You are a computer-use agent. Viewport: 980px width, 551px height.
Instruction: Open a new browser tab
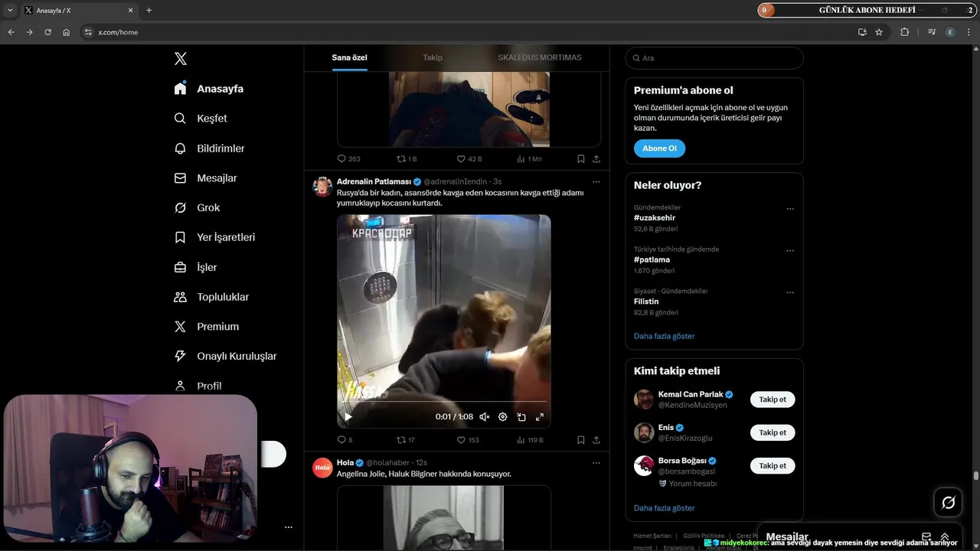coord(149,11)
